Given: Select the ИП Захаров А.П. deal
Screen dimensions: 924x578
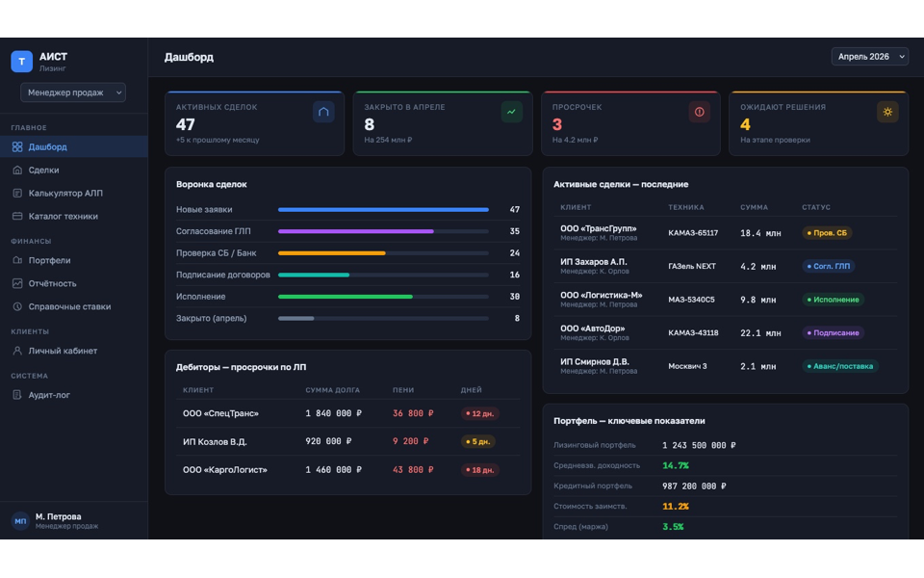Looking at the screenshot, I should [726, 266].
